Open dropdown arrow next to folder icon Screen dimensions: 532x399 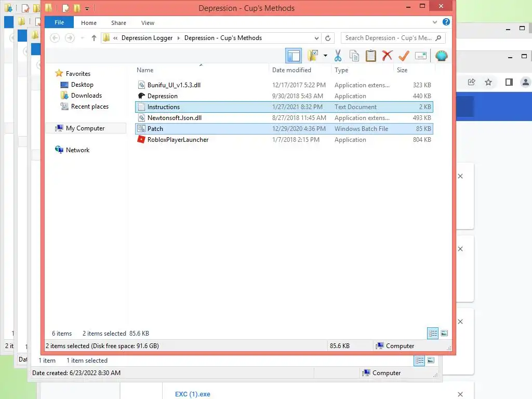tap(325, 56)
